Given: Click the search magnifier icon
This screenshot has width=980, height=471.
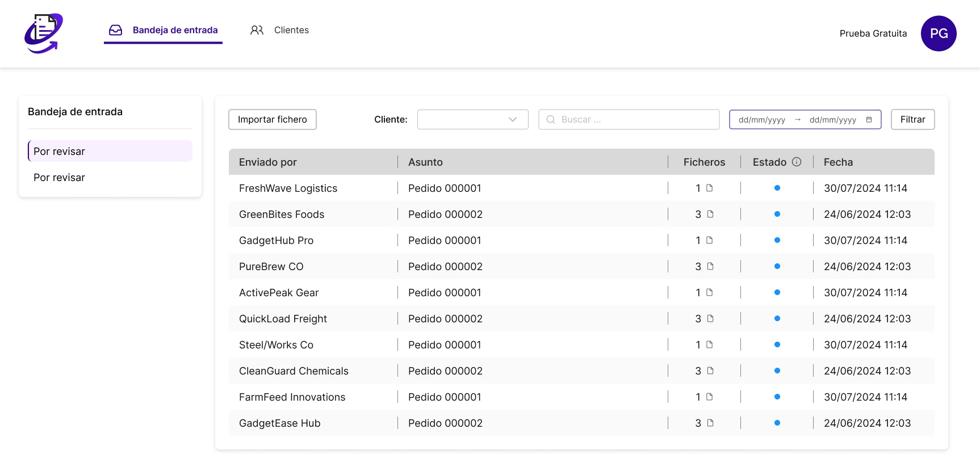Looking at the screenshot, I should (551, 120).
